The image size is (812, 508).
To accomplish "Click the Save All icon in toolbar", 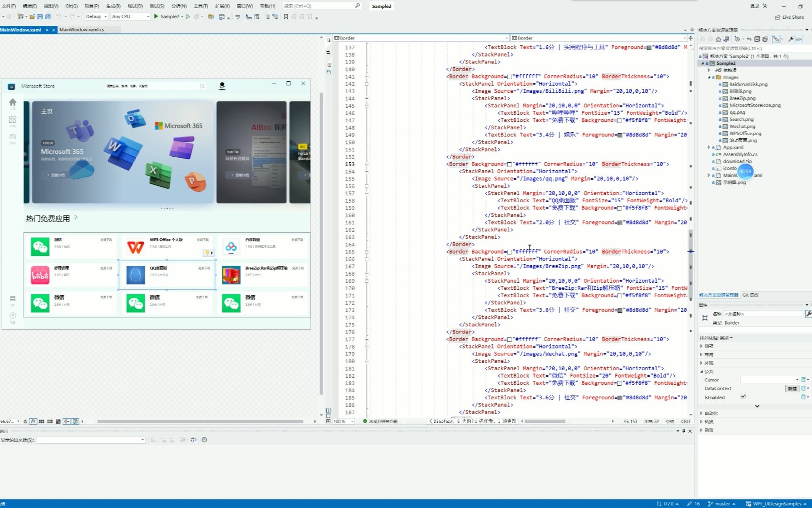I will pyautogui.click(x=48, y=16).
